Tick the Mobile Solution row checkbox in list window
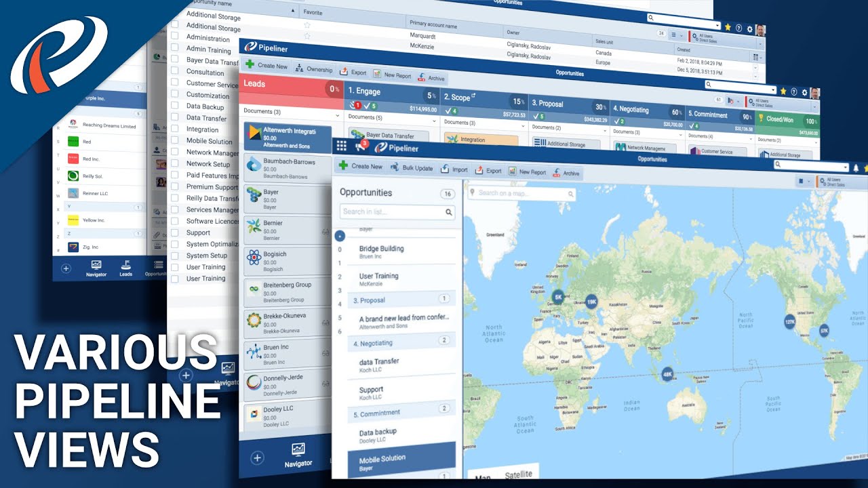This screenshot has height=488, width=868. pyautogui.click(x=174, y=139)
